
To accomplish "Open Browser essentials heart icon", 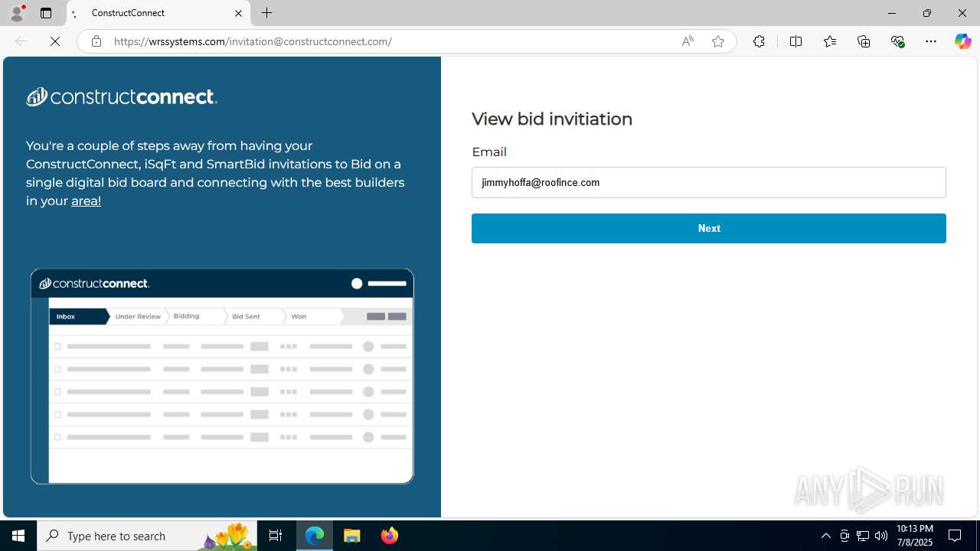I will click(x=897, y=41).
